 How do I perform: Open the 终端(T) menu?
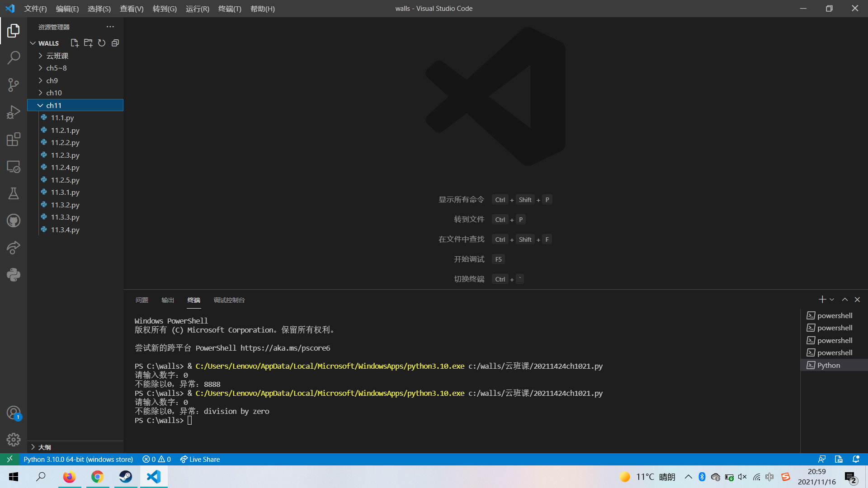coord(230,9)
